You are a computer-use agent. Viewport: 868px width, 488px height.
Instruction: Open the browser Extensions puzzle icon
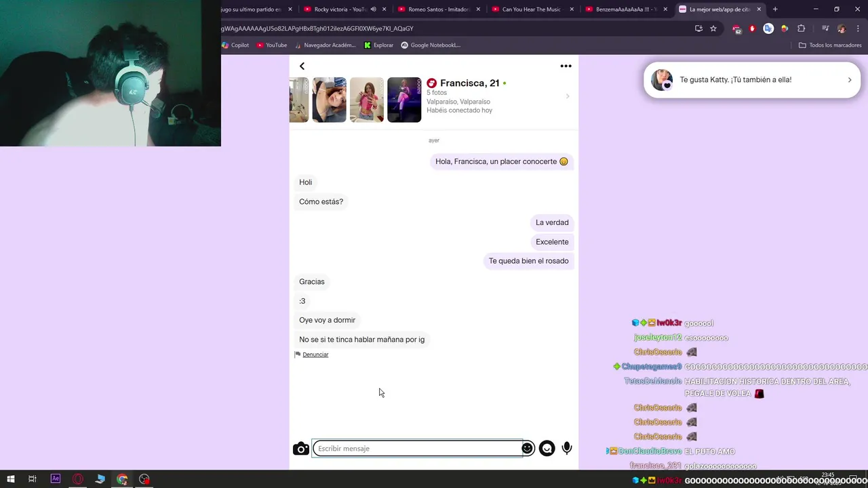point(801,28)
